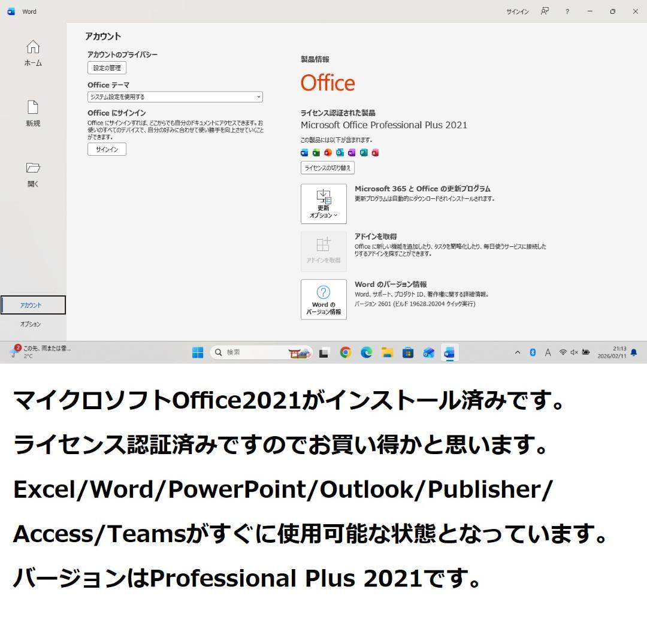The width and height of the screenshot is (647, 644).
Task: Select the PowerPoint icon in the product list
Action: pyautogui.click(x=328, y=153)
